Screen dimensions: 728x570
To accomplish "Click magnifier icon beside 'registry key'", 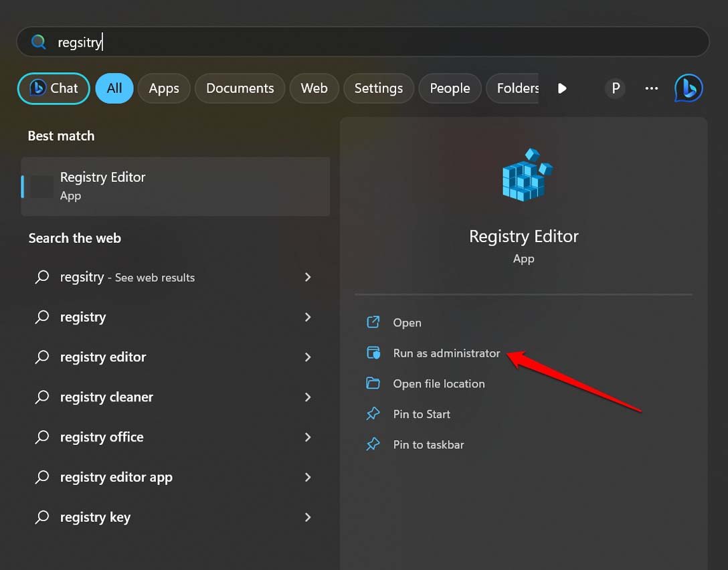I will click(x=42, y=516).
